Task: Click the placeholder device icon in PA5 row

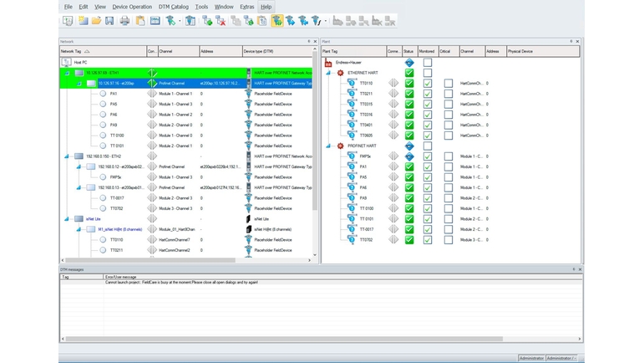Action: (x=248, y=104)
